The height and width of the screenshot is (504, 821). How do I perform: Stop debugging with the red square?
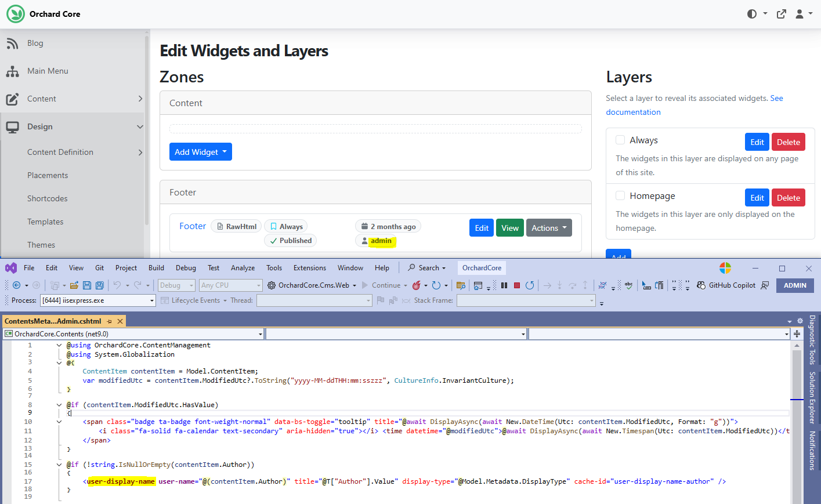(517, 285)
